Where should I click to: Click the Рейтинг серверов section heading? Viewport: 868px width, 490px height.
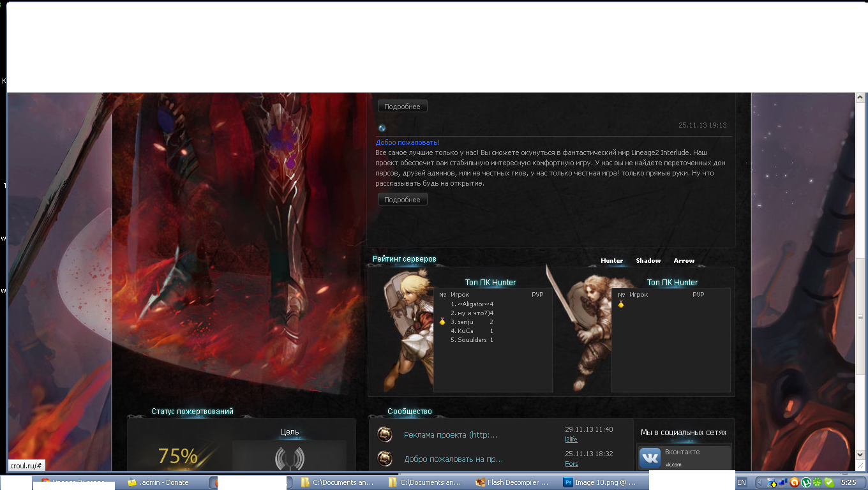pyautogui.click(x=405, y=259)
